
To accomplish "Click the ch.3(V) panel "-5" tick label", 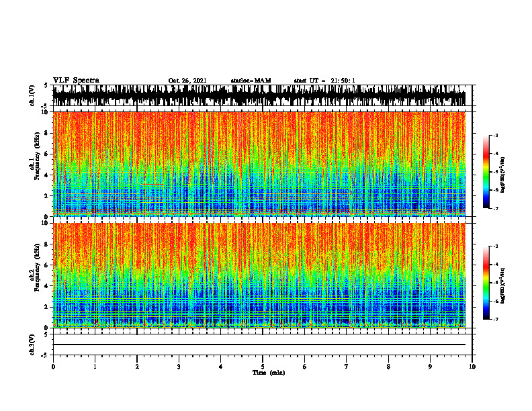I will click(x=46, y=355).
